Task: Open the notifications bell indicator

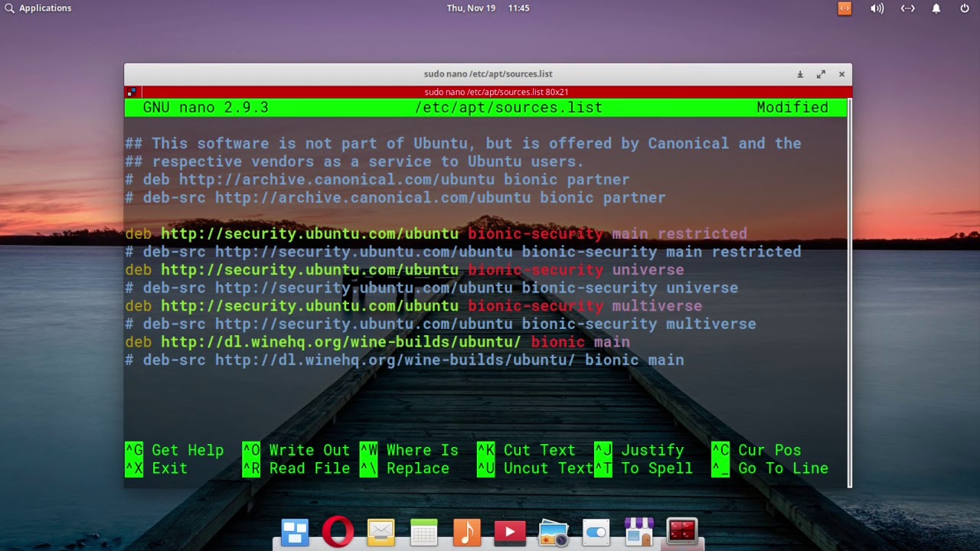Action: (x=936, y=8)
